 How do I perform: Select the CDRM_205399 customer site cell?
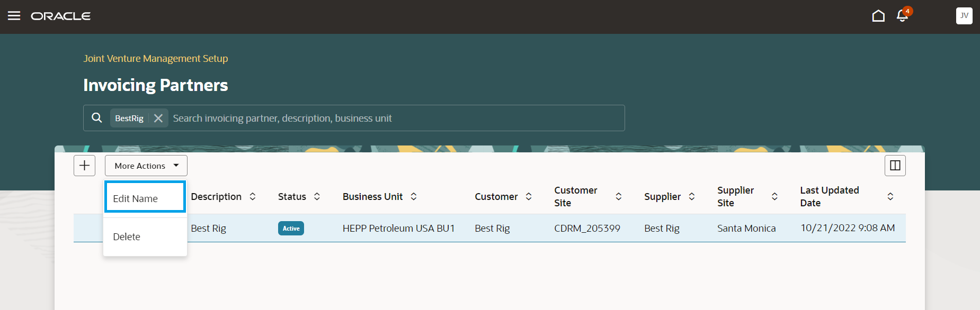(587, 228)
